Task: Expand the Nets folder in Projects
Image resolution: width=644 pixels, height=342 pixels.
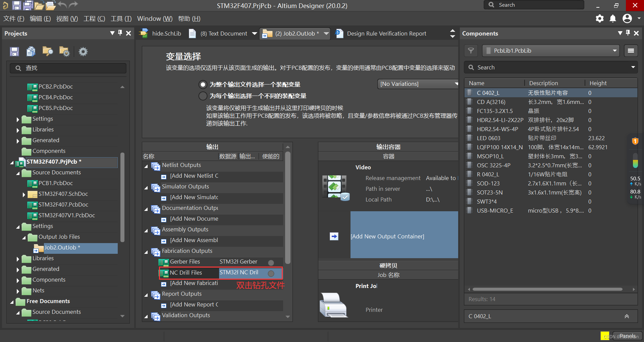Action: point(18,291)
